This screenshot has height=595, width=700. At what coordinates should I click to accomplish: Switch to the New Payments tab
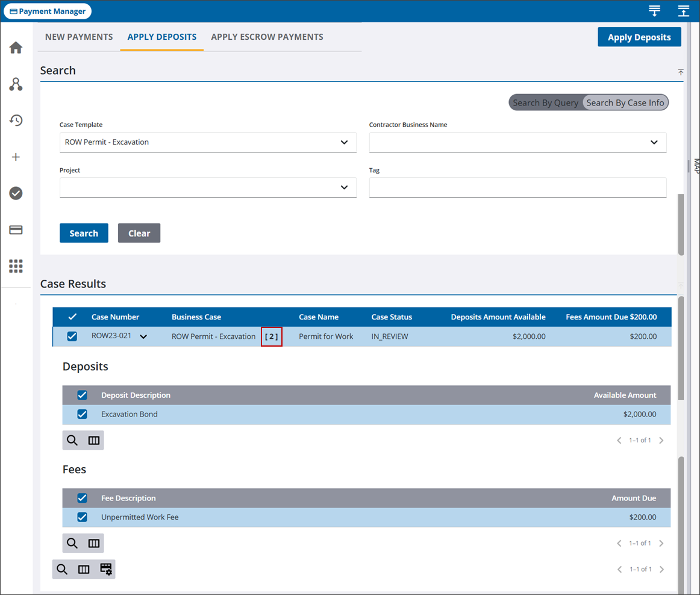point(79,37)
